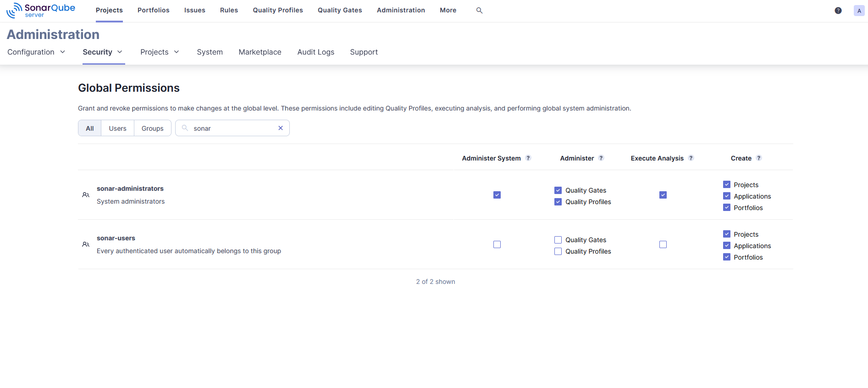Click the Global Permissions heading
The image size is (868, 388).
(129, 88)
